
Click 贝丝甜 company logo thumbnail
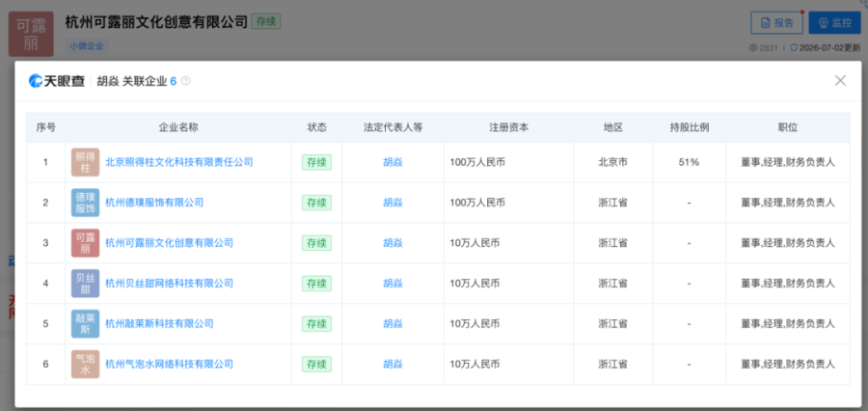tap(85, 284)
